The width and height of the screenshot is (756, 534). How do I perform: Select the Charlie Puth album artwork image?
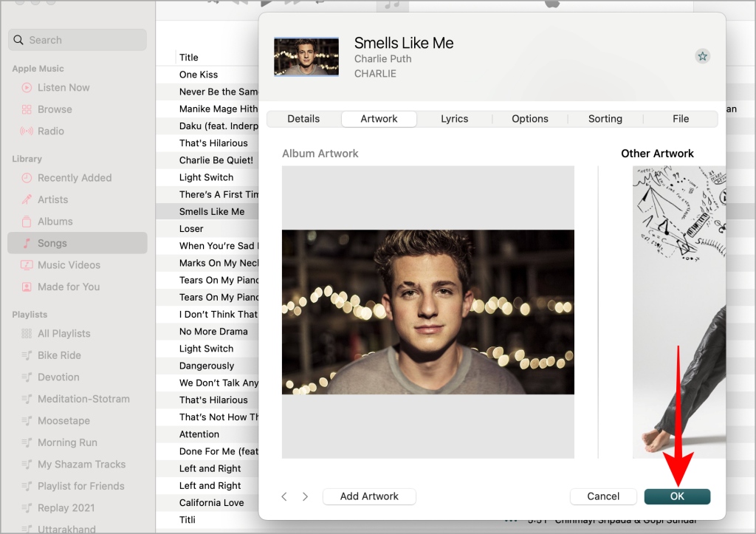[428, 312]
